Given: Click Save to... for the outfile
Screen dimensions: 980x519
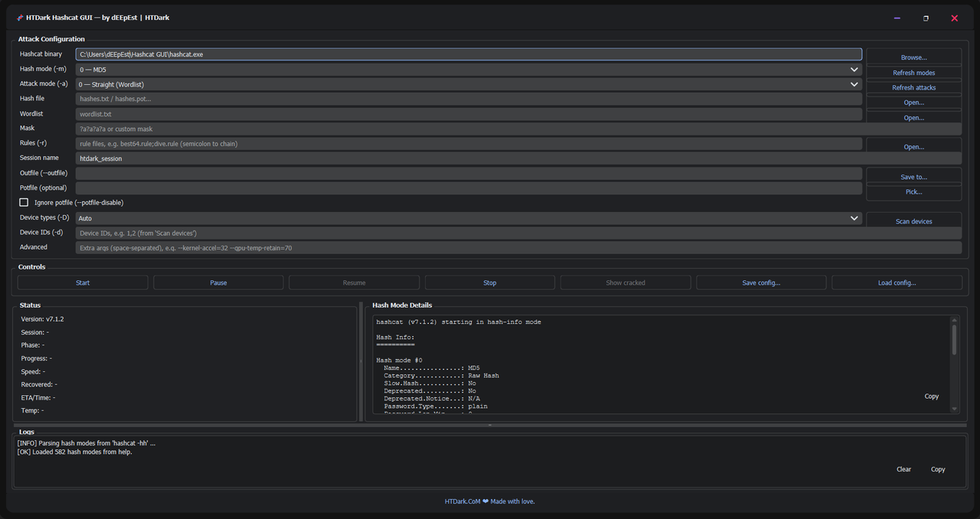Looking at the screenshot, I should click(x=913, y=177).
